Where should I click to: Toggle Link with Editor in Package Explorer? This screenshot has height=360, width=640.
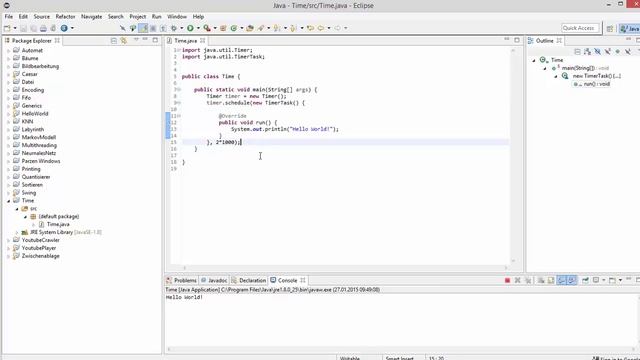(x=123, y=40)
